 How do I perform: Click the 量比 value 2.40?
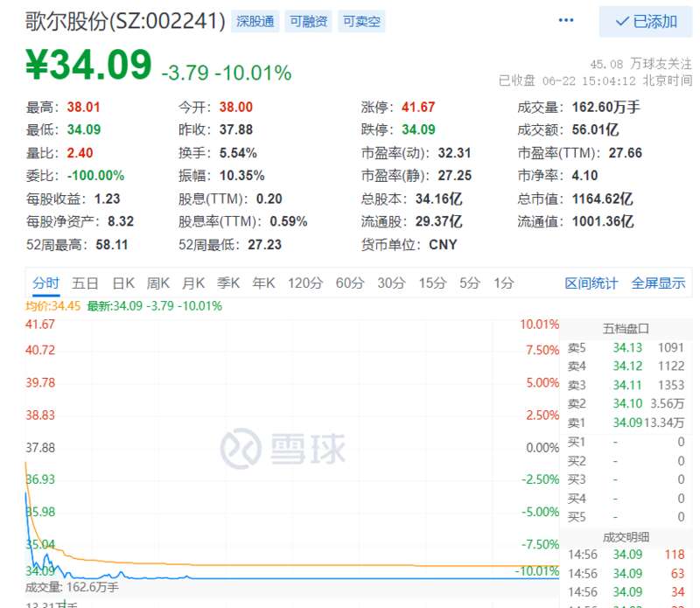80,153
